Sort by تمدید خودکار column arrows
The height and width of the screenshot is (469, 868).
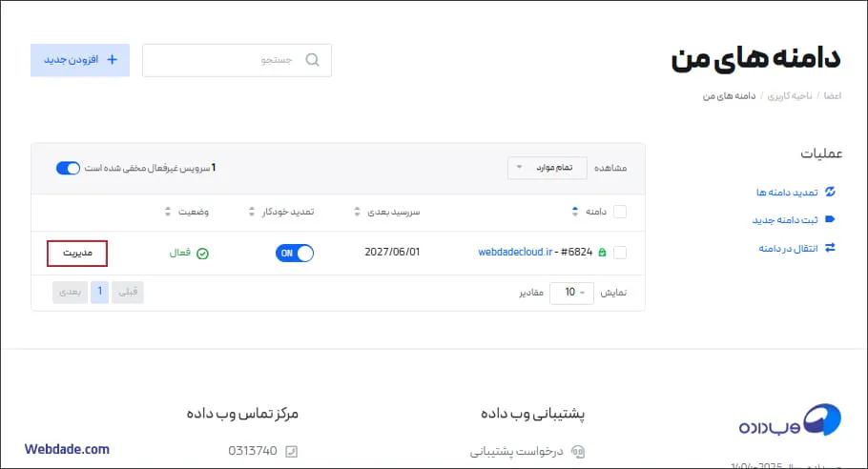pos(251,212)
